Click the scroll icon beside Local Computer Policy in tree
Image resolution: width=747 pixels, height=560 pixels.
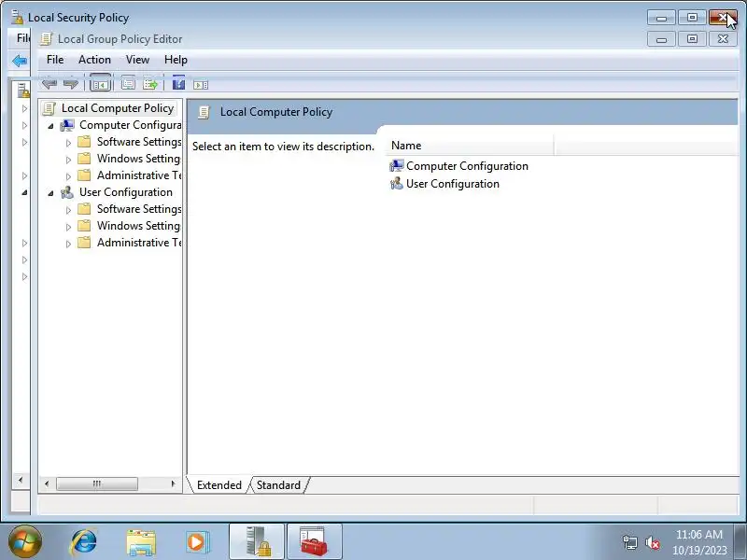coord(49,108)
